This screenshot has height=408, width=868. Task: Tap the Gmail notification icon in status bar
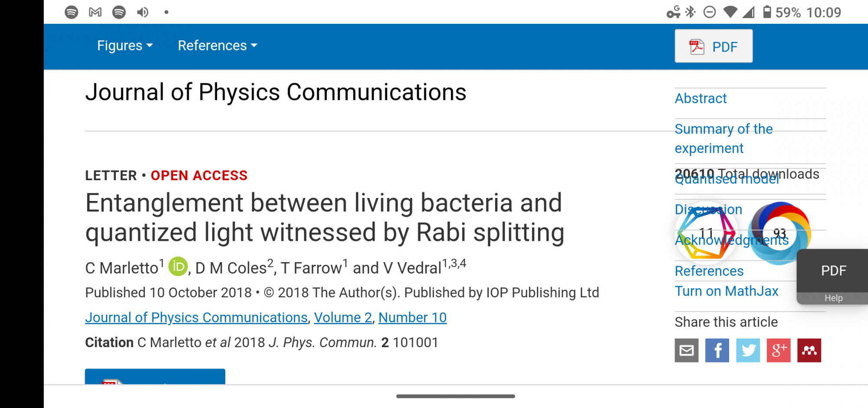[95, 12]
